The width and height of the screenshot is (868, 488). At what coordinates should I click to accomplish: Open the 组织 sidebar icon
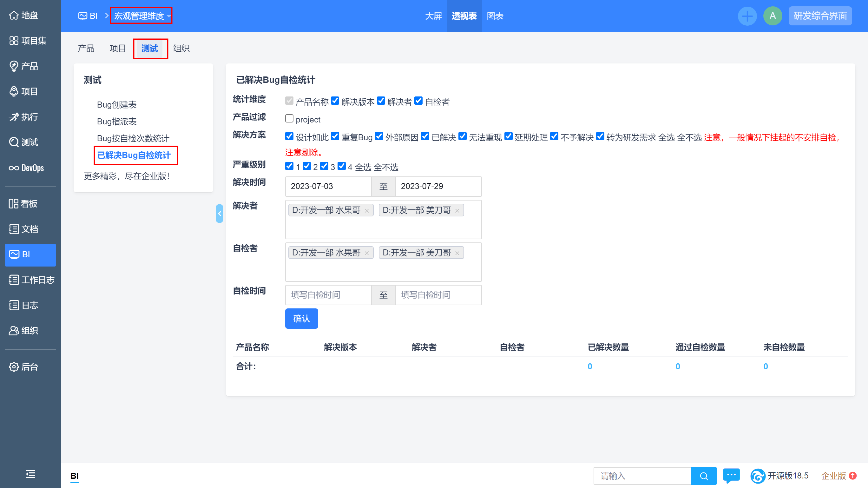pos(13,331)
